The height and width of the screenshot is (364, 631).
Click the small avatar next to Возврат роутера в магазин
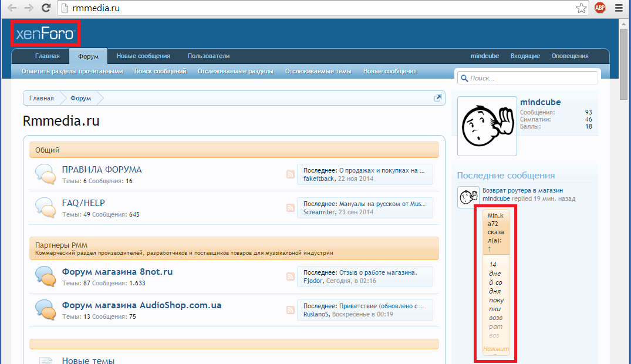(468, 197)
